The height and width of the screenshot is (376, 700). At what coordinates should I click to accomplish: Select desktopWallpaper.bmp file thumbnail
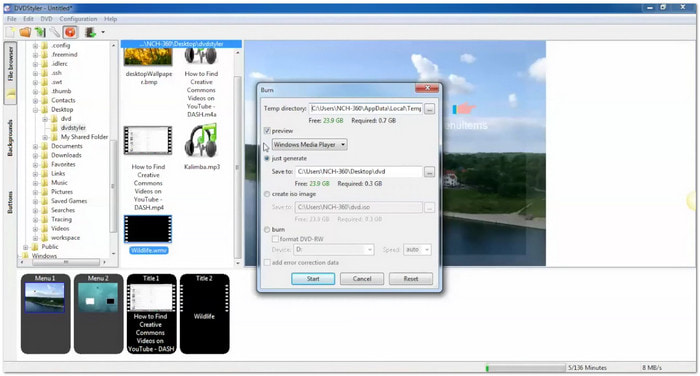point(148,57)
